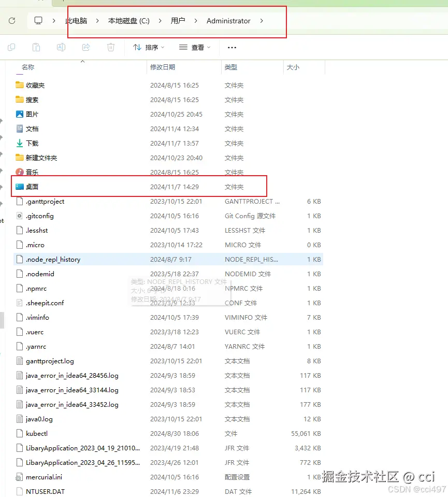Select java_error_in_idea64_33144.log file name
This screenshot has width=448, height=497.
tap(72, 390)
